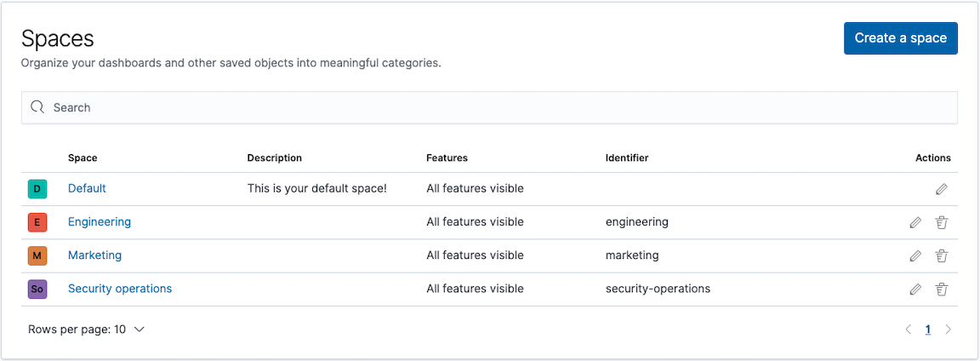Click the red E avatar for Engineering
The image size is (980, 361).
tap(37, 222)
